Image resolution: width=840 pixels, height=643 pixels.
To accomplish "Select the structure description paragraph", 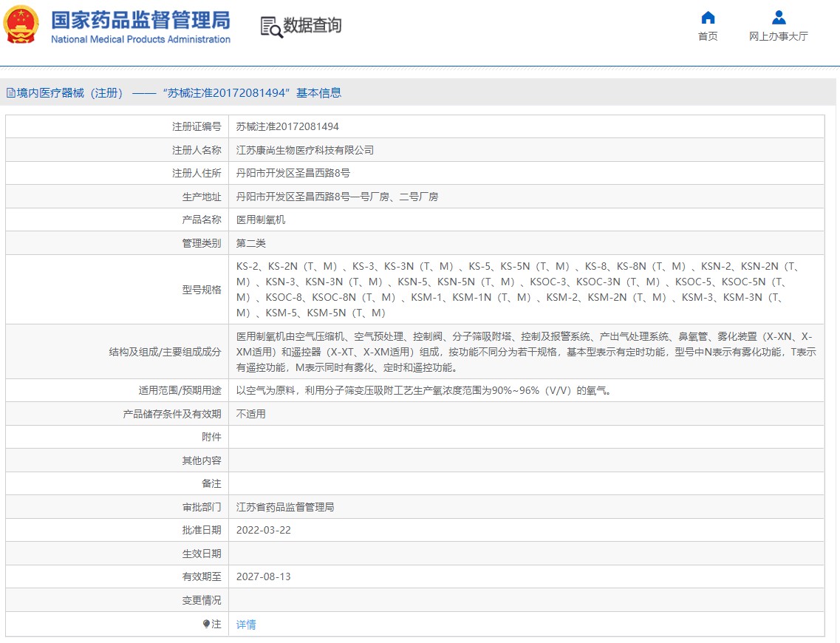I will (526, 352).
